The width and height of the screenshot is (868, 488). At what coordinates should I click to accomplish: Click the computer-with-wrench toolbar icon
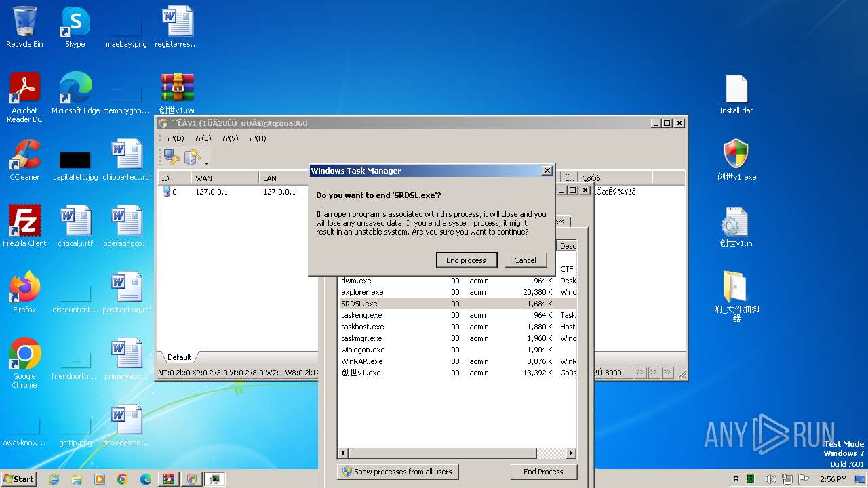pyautogui.click(x=172, y=157)
